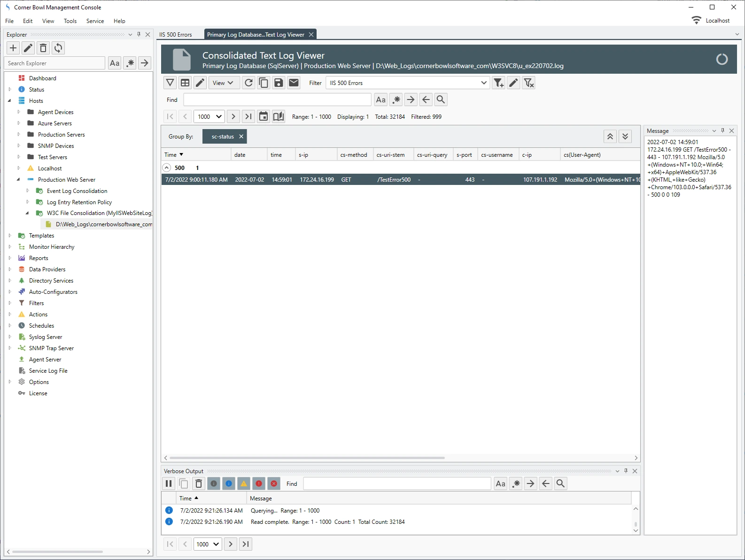Image resolution: width=745 pixels, height=560 pixels.
Task: Open the Filter dropdown showing IIS 500 Errors
Action: pos(483,83)
